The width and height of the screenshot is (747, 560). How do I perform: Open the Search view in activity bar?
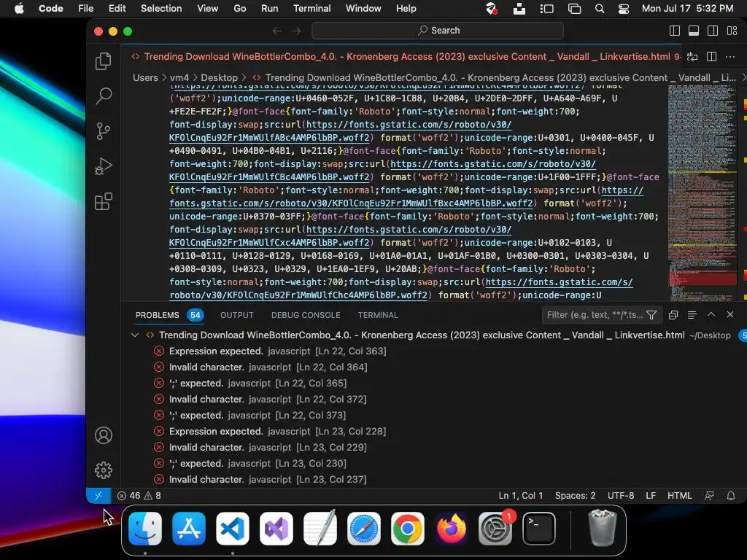[x=104, y=96]
